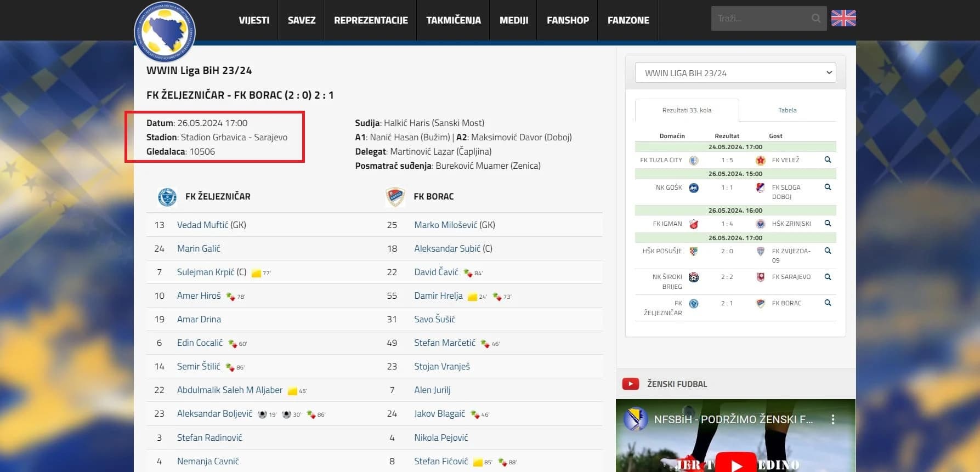Open Edin Cocalić player link
The width and height of the screenshot is (980, 472).
click(200, 343)
